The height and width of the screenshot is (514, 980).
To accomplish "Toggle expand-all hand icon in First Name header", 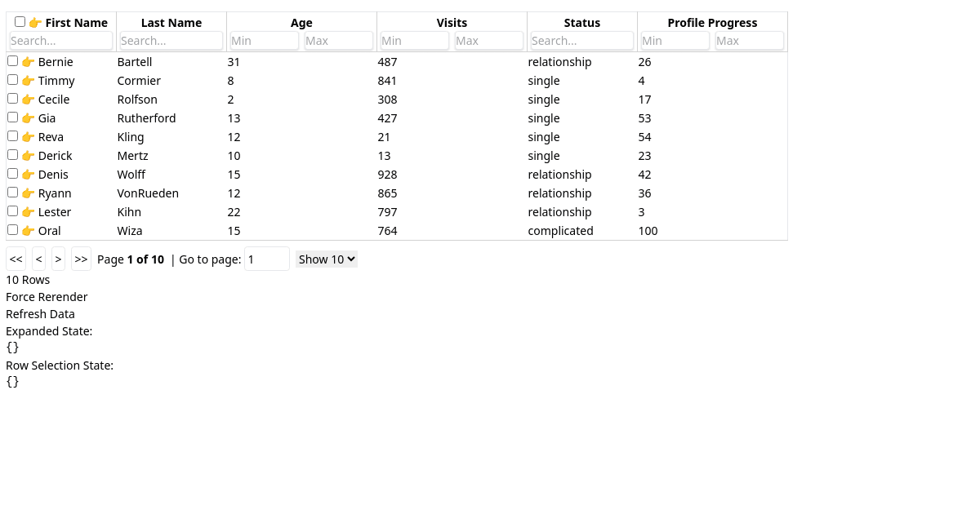I will (x=35, y=23).
